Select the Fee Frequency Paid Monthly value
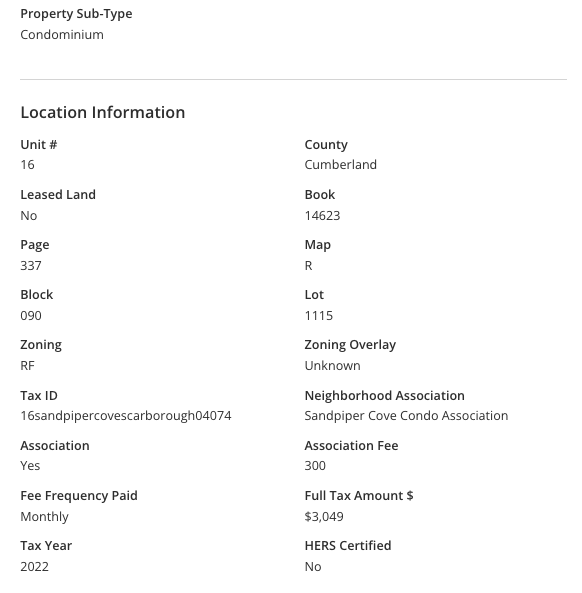 tap(44, 517)
